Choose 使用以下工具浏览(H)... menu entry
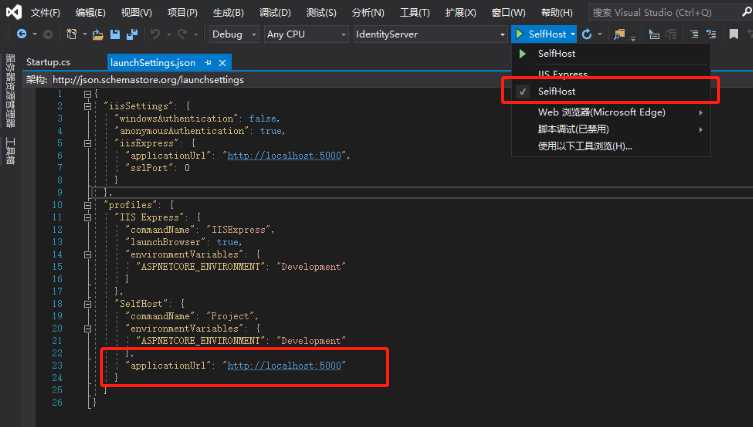Image resolution: width=753 pixels, height=427 pixels. click(610, 146)
